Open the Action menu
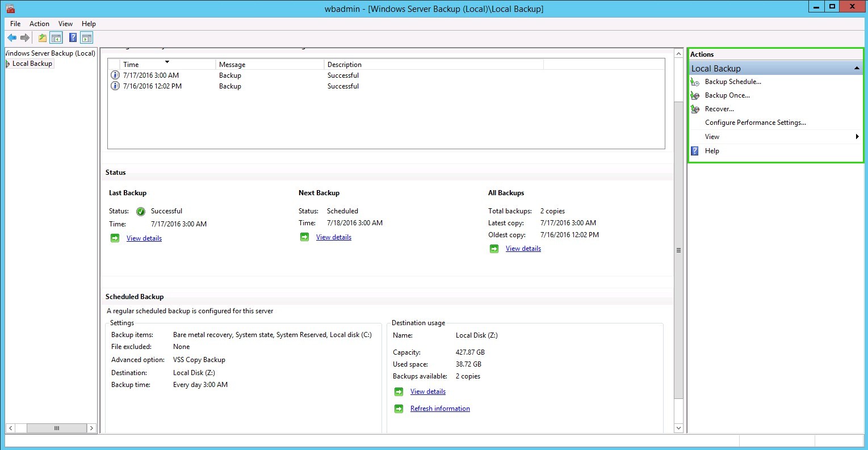The image size is (868, 450). point(39,24)
